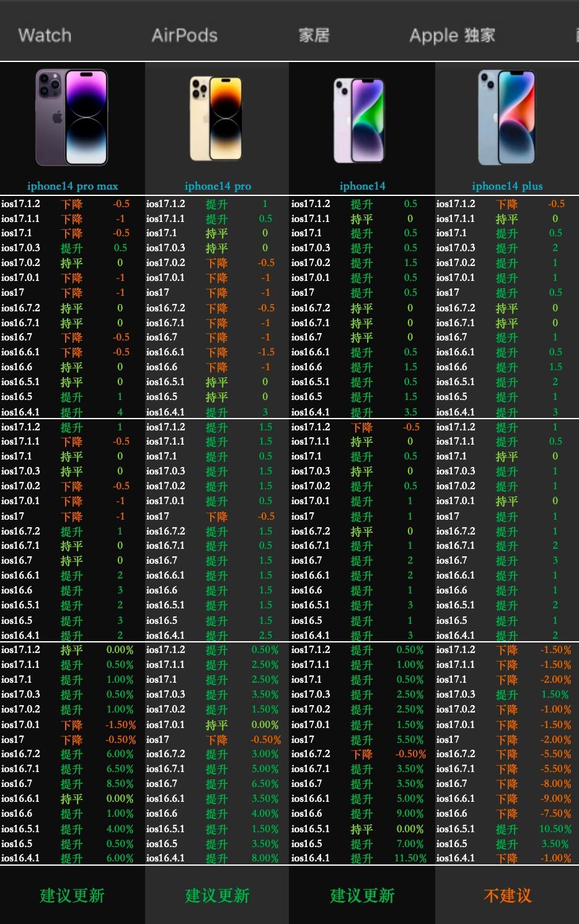Switch to the Watch tab

tap(45, 35)
